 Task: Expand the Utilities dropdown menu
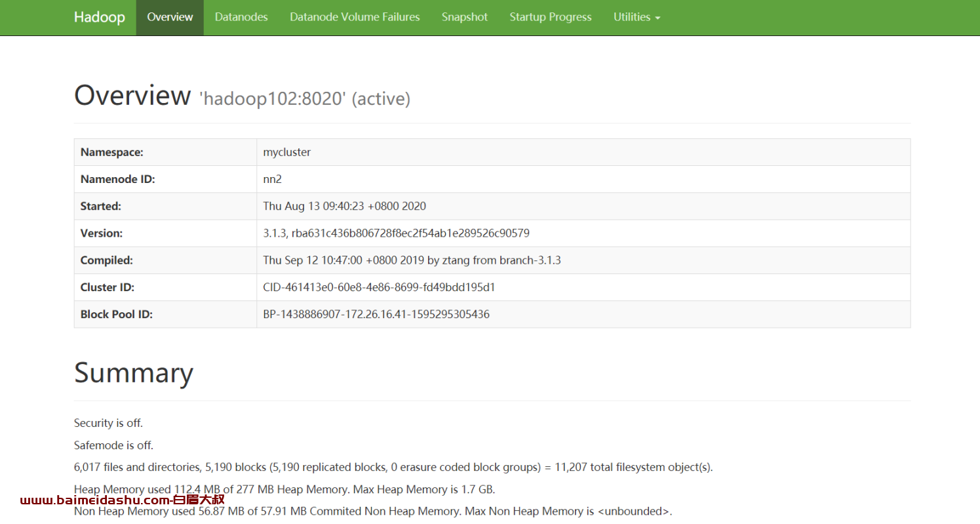[x=637, y=17]
